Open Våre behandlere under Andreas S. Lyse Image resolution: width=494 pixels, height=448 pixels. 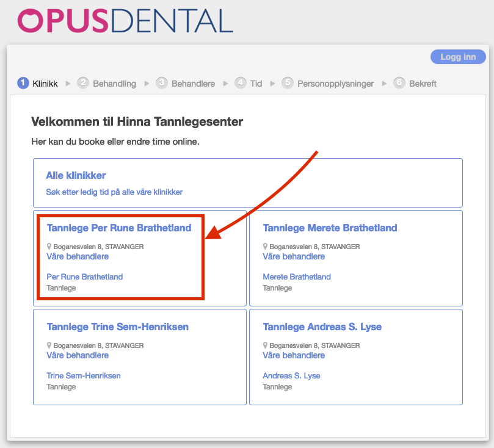[x=294, y=355]
